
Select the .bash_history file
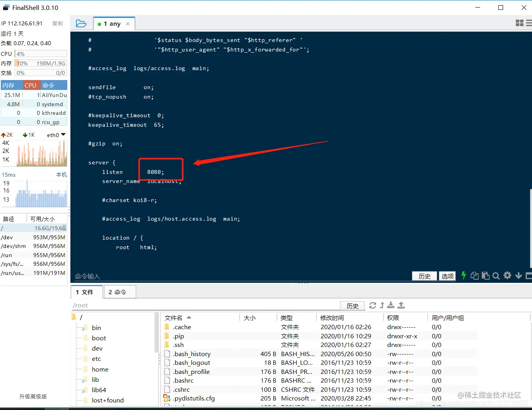(320, 354)
